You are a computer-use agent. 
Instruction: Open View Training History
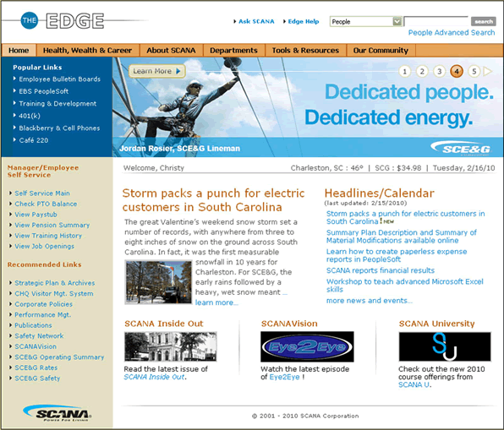48,236
